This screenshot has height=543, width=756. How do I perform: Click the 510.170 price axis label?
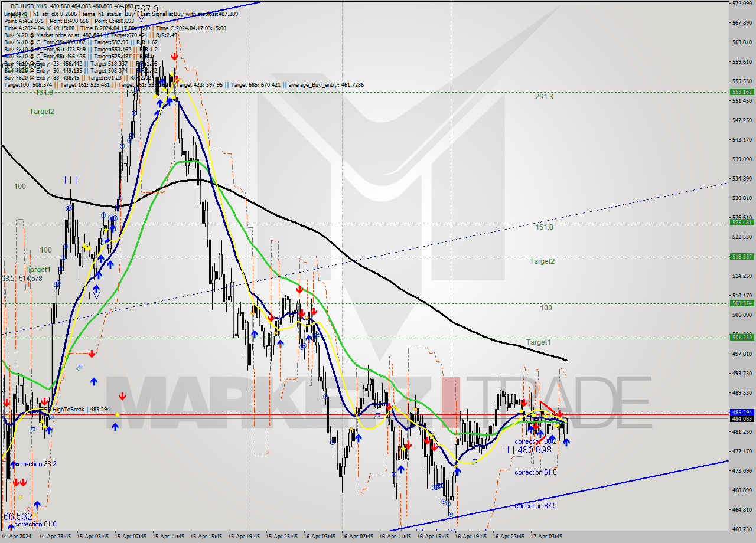coord(742,295)
